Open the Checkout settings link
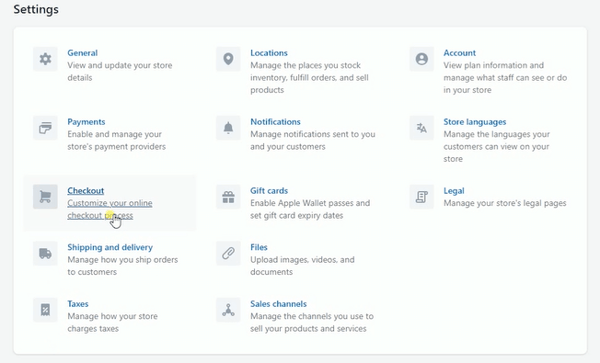This screenshot has height=363, width=600. coord(86,190)
